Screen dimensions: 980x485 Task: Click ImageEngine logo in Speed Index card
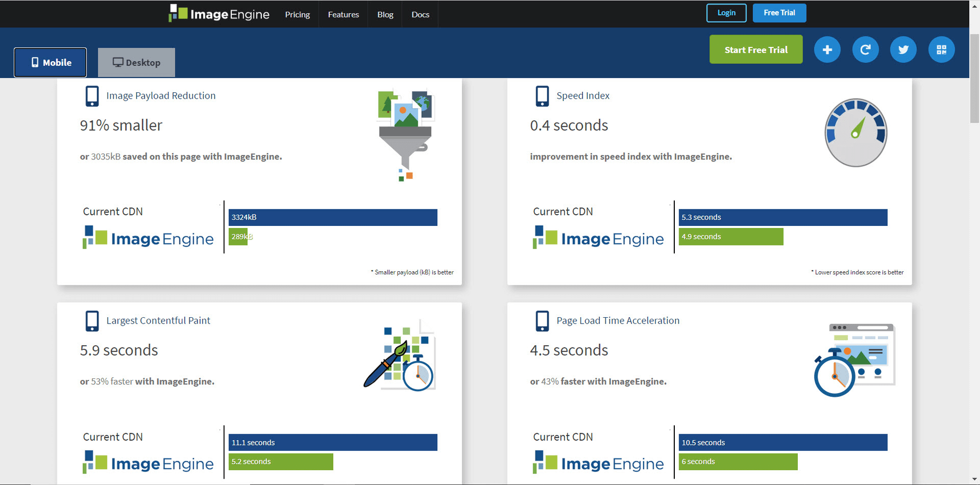(598, 237)
